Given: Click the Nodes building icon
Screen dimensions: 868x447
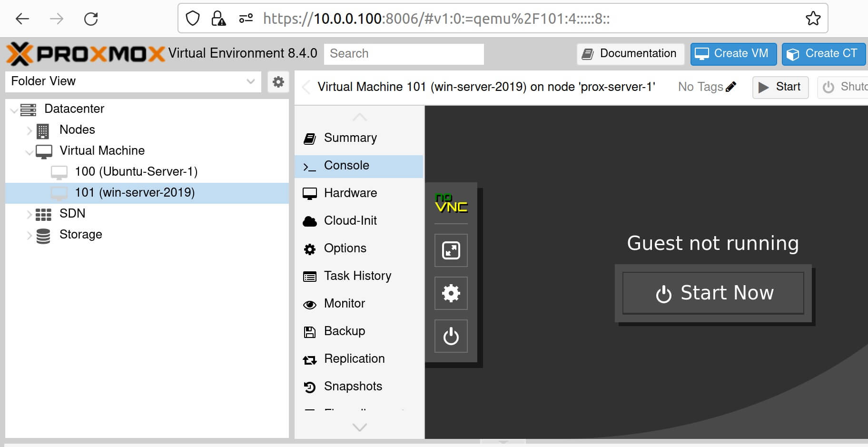Looking at the screenshot, I should coord(42,130).
